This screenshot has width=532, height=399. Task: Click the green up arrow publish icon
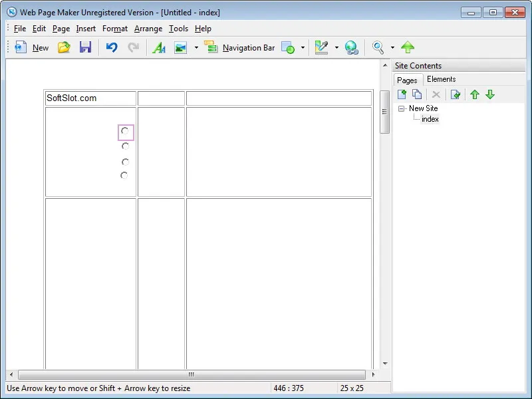(408, 47)
